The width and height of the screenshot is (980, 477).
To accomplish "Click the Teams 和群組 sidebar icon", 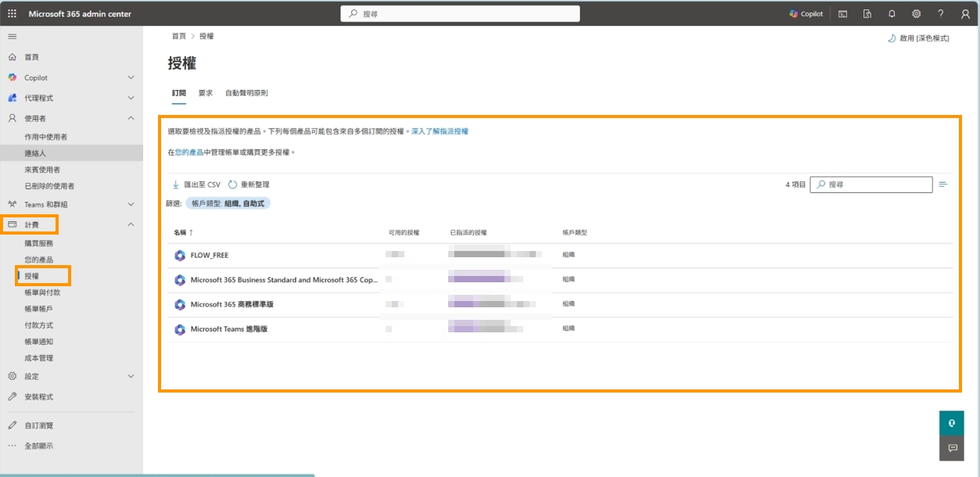I will (x=12, y=204).
